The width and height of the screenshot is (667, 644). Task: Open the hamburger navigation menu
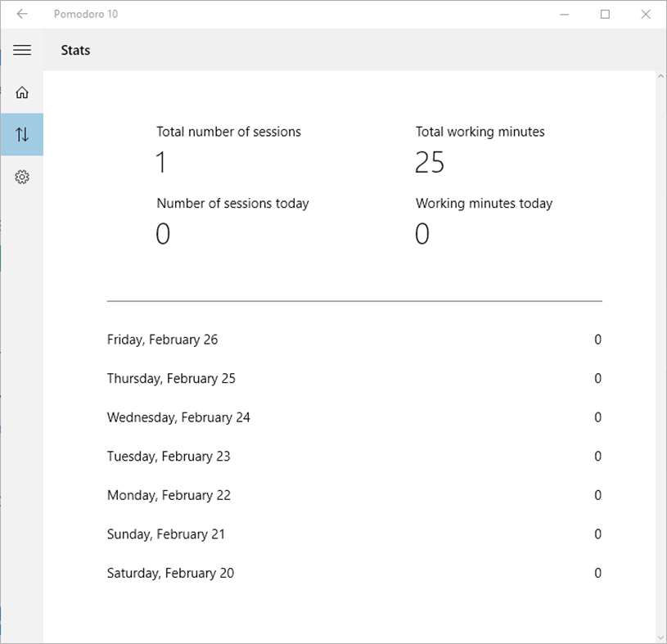coord(22,51)
